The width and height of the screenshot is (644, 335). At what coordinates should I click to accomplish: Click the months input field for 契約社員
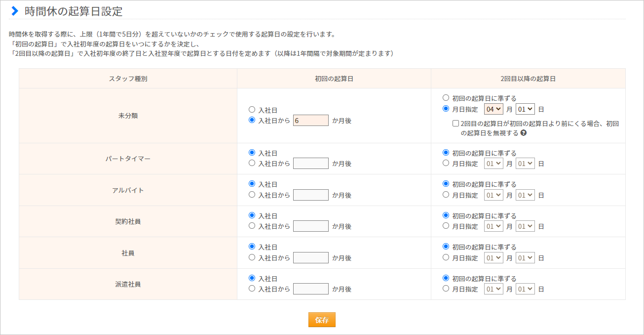tap(310, 226)
